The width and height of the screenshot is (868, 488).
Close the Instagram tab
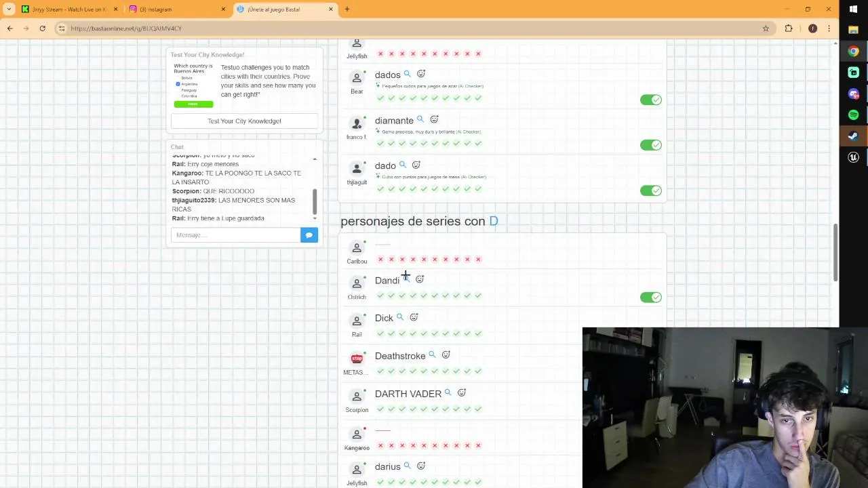click(x=223, y=9)
